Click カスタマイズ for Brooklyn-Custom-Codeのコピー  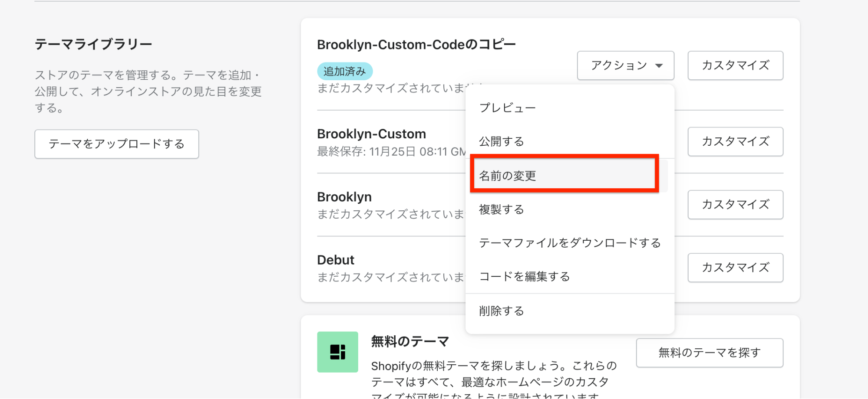point(735,65)
